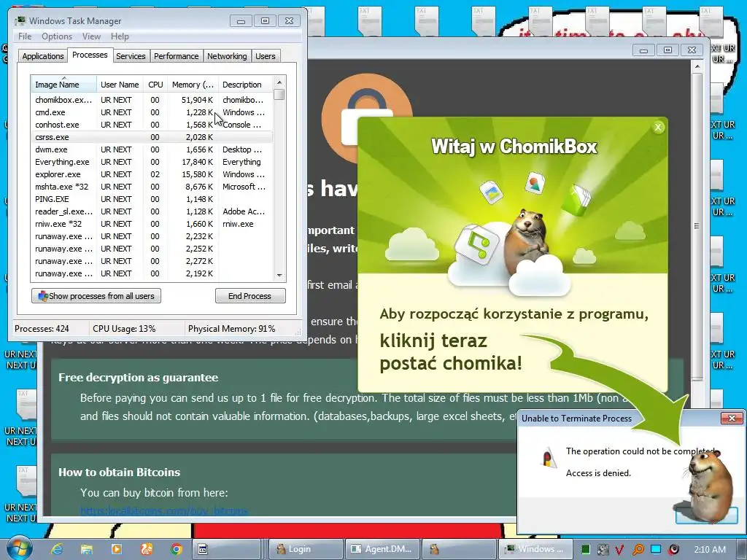
Task: Select the conhost.exe process row
Action: click(x=152, y=125)
